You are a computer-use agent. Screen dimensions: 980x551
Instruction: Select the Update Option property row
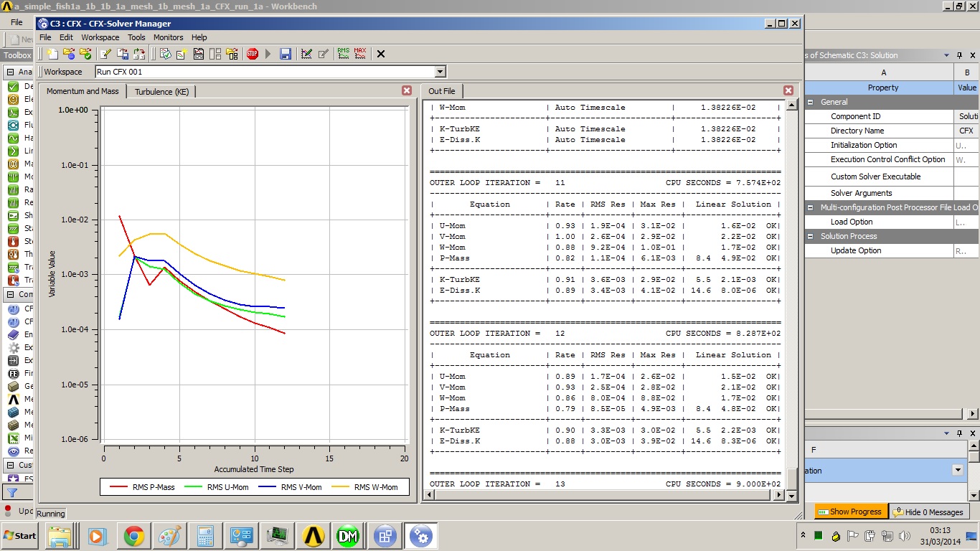coord(892,250)
